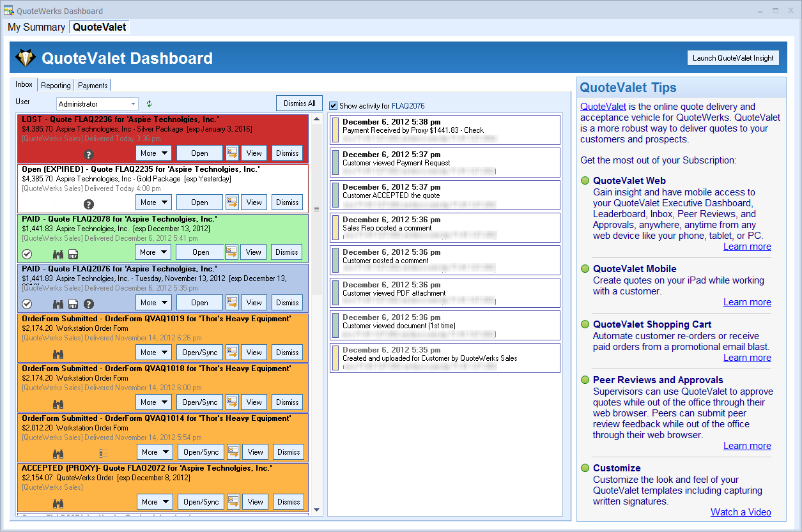This screenshot has width=802, height=532.
Task: Switch to the Reporting tab
Action: (x=56, y=86)
